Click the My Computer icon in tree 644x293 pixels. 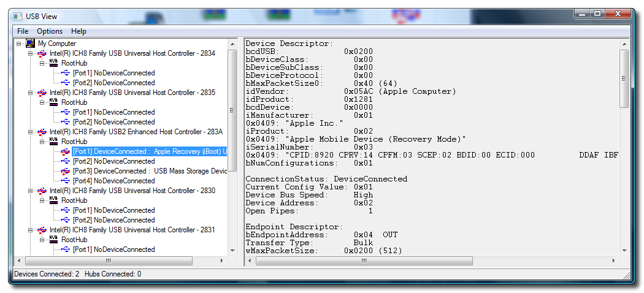point(30,44)
